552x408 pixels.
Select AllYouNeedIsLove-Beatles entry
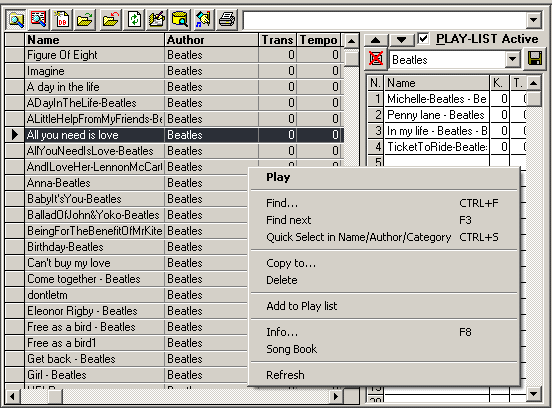coord(94,151)
